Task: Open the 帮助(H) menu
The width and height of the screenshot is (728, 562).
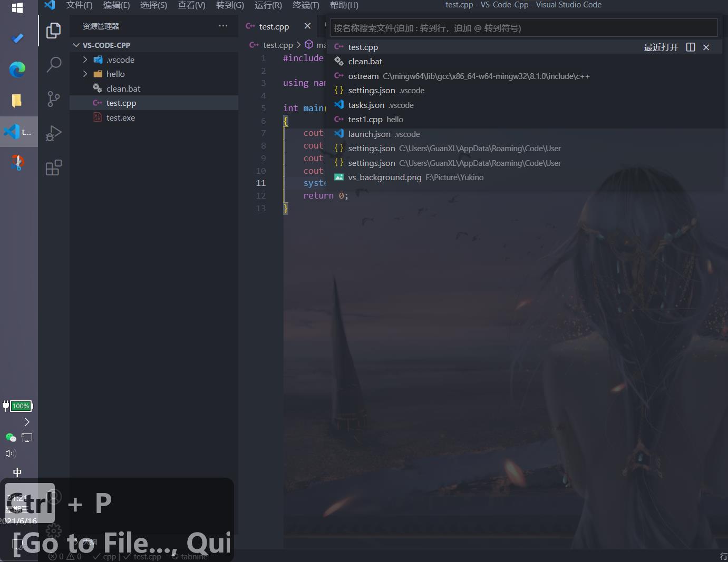Action: tap(344, 5)
